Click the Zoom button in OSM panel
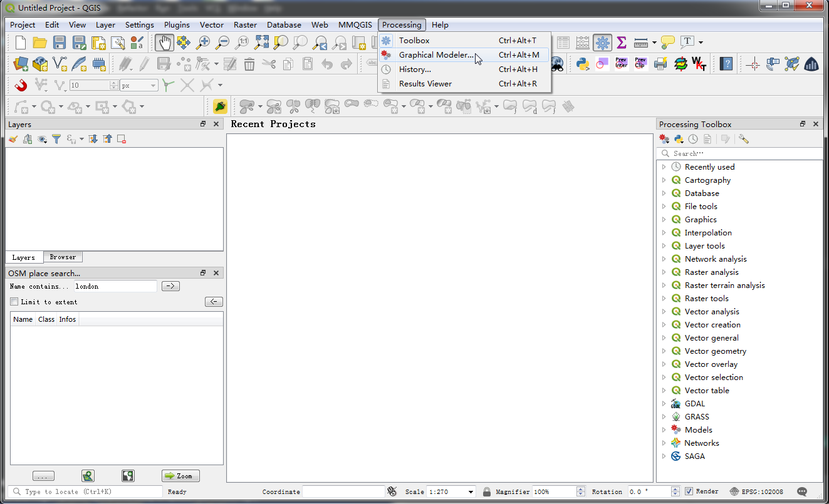 [x=180, y=476]
